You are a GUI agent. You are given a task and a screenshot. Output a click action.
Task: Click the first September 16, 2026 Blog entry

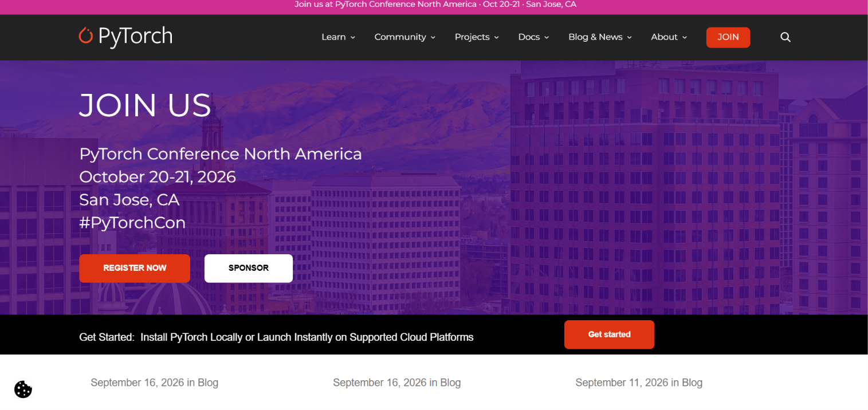154,383
